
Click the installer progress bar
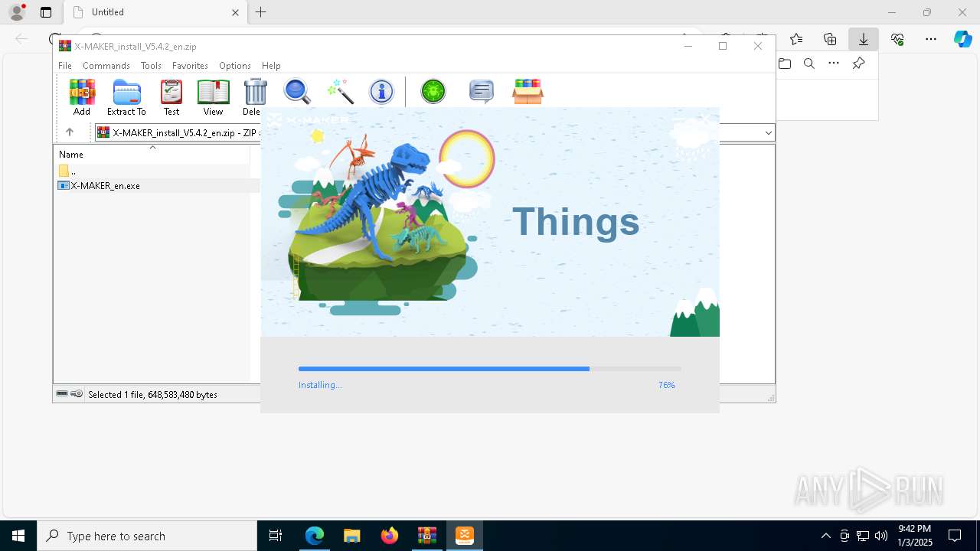point(490,369)
